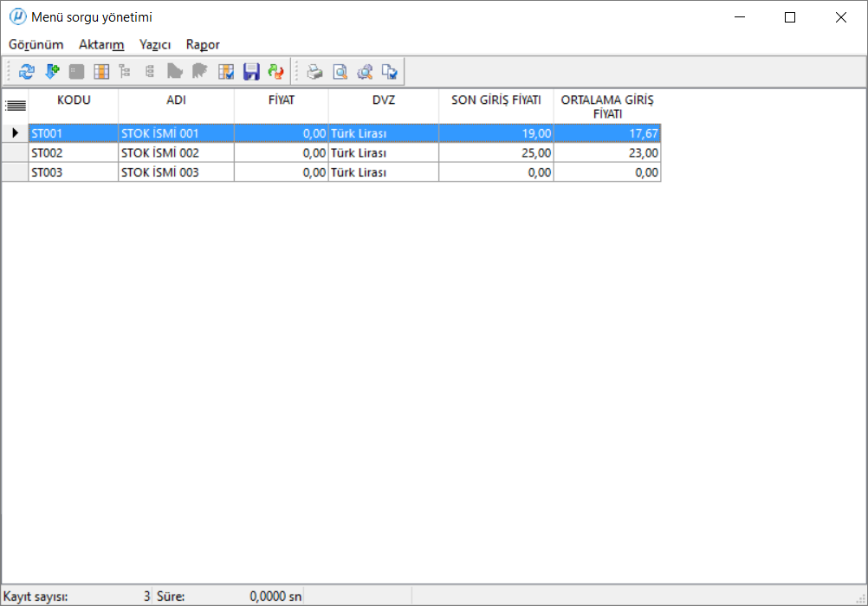Click the row indicator for ST001
The image size is (868, 606).
[15, 133]
